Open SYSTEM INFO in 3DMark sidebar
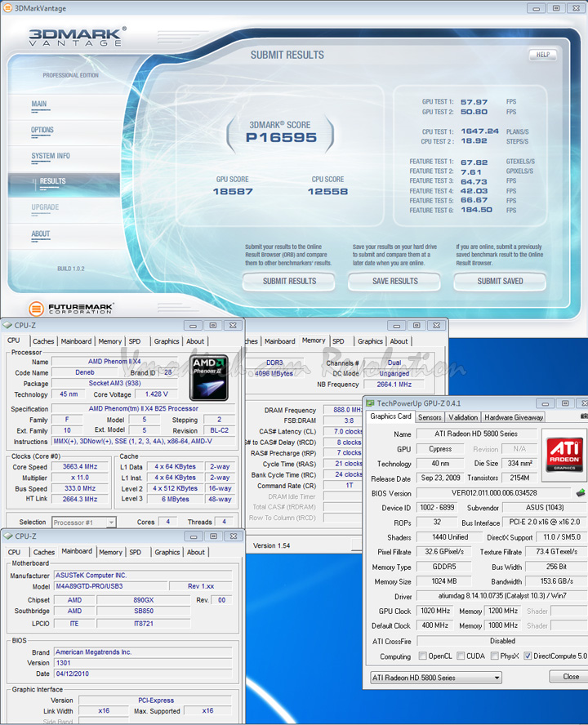Image resolution: width=588 pixels, height=725 pixels. coord(51,156)
